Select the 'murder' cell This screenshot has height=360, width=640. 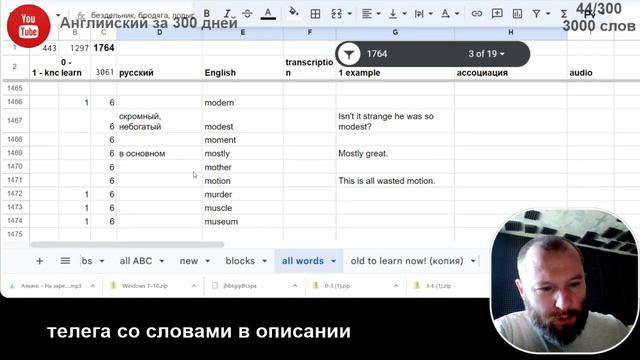242,194
